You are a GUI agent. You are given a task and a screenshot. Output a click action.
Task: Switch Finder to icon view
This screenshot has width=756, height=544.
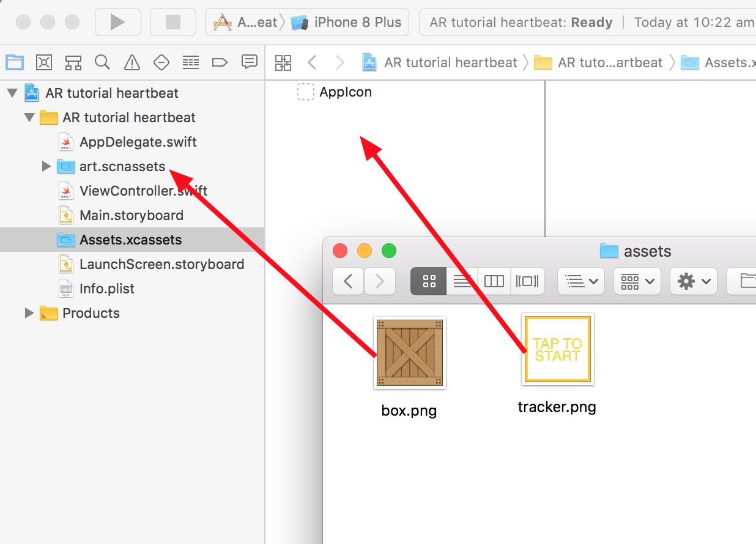pos(429,281)
